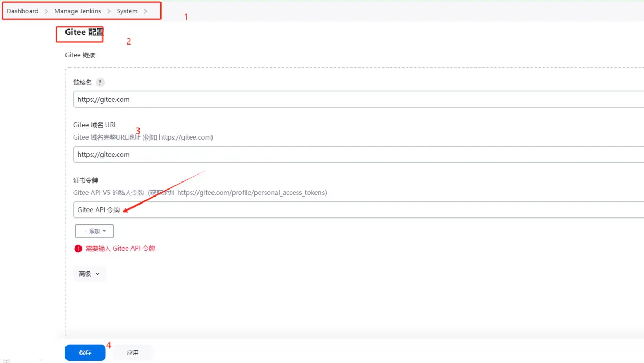The width and height of the screenshot is (644, 363).
Task: Expand the 高级 advanced section
Action: pyautogui.click(x=89, y=274)
